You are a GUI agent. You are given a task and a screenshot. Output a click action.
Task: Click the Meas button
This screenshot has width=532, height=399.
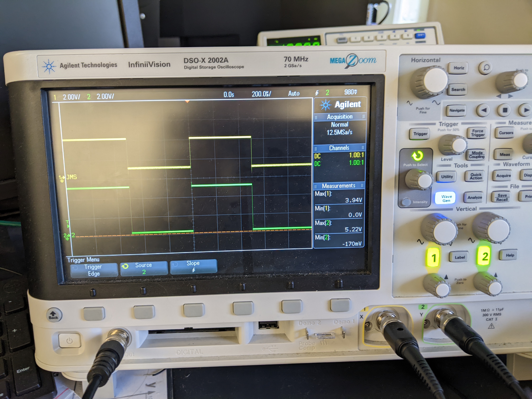505,154
